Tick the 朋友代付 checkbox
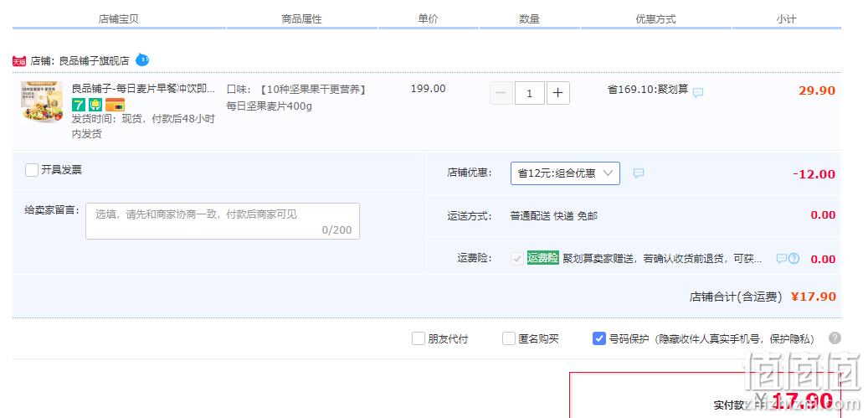This screenshot has width=868, height=418. (418, 338)
